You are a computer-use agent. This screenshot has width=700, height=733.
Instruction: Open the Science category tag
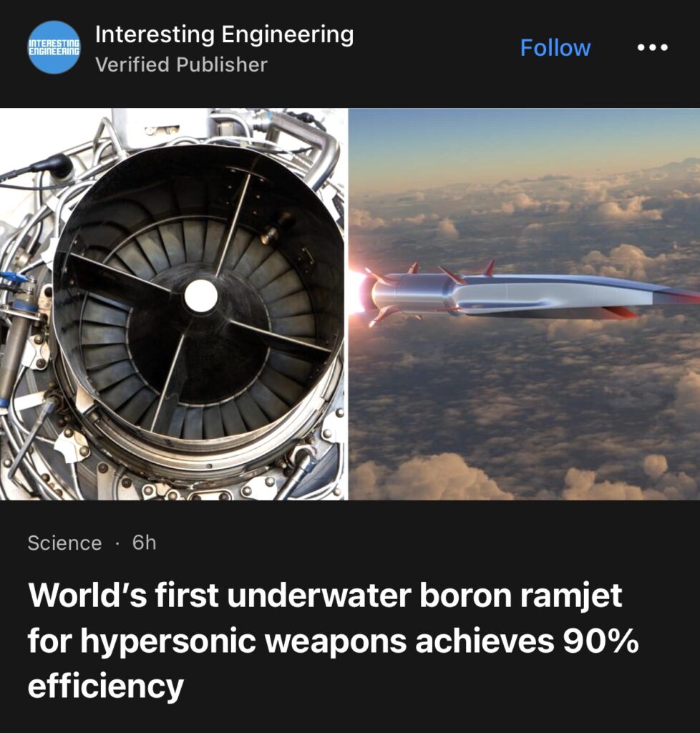pyautogui.click(x=64, y=543)
